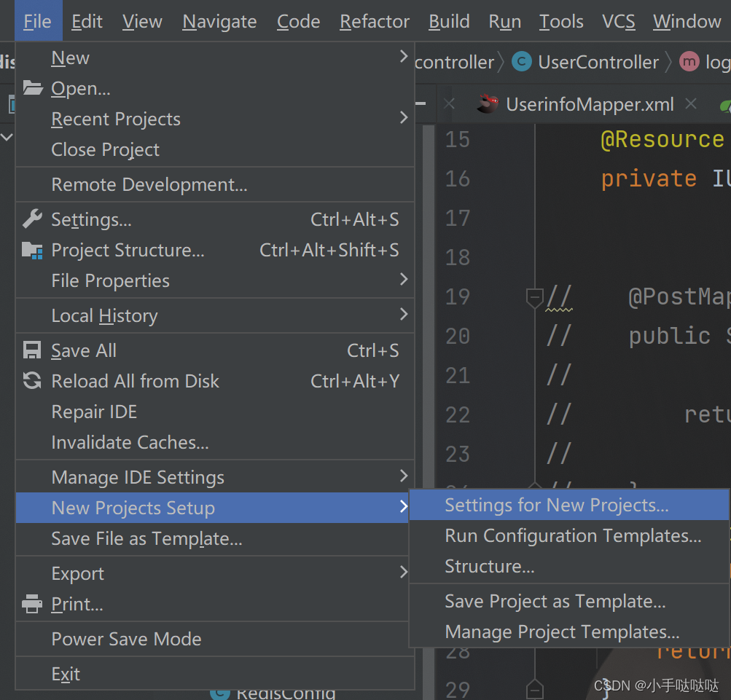Select Exit menu item
Screen dimensions: 731x700
pos(215,674)
